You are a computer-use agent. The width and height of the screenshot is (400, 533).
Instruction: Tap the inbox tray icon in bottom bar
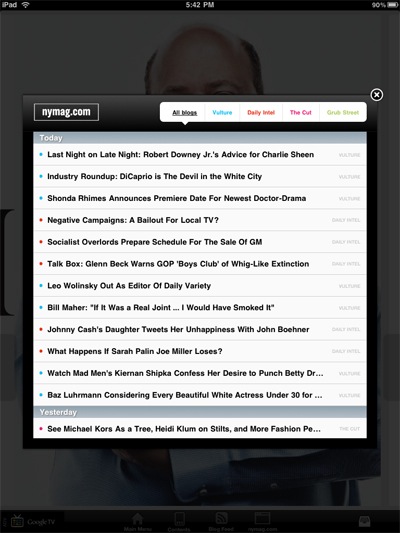[x=364, y=521]
